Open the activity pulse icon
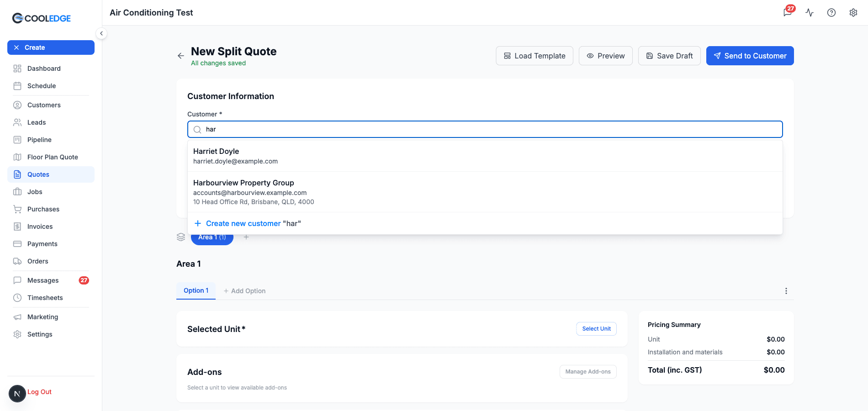 pos(810,12)
